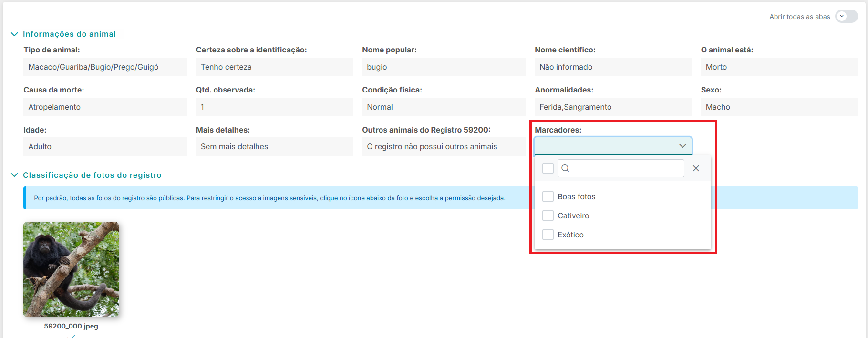Select the 'Exótico' option label

pyautogui.click(x=570, y=235)
